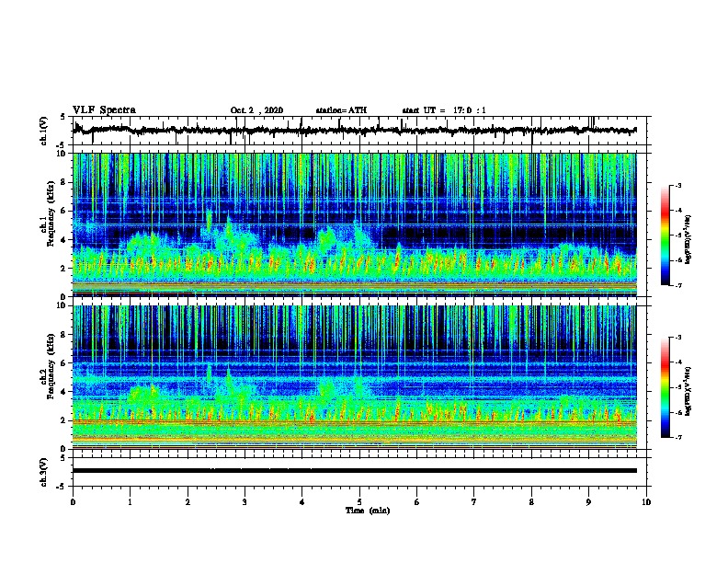
Task: Click the time axis tick label '9'
Action: (x=588, y=502)
